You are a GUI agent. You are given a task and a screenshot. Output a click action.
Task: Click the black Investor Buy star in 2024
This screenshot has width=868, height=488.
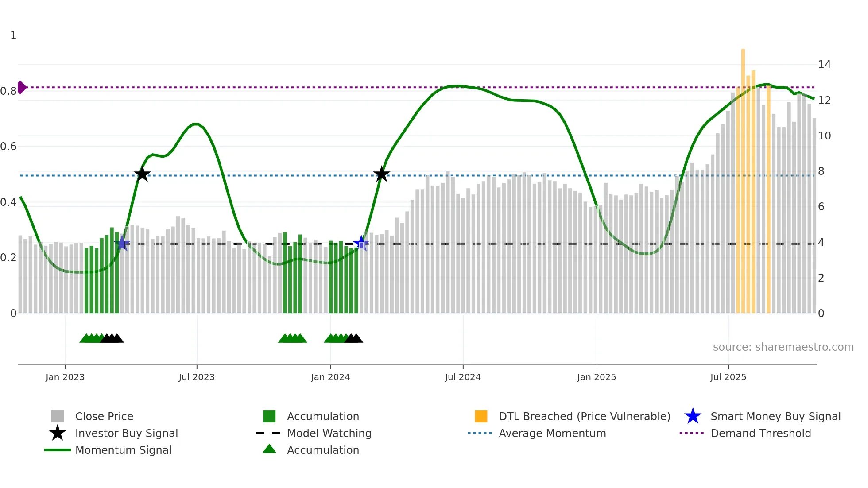[x=381, y=174]
